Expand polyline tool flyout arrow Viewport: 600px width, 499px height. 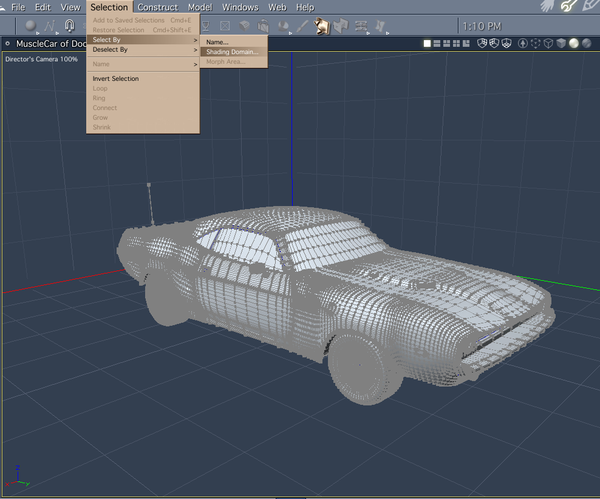point(57,34)
